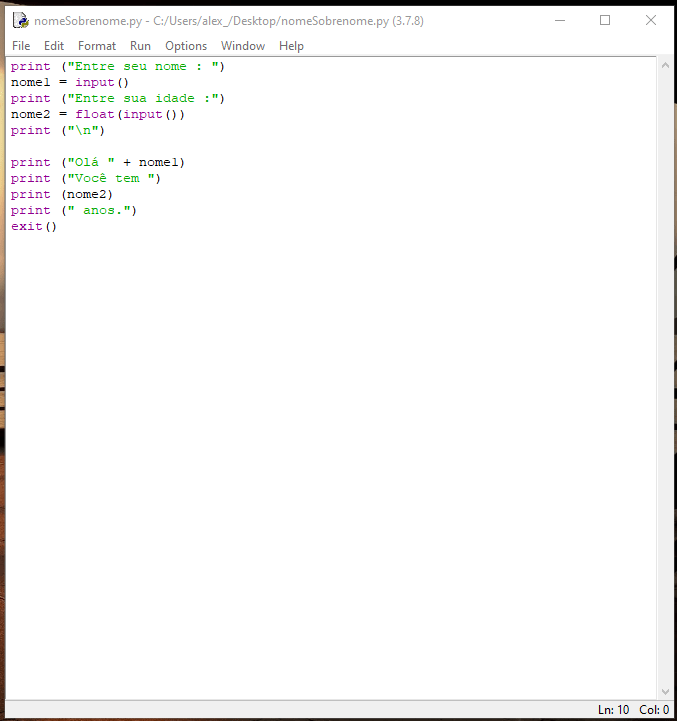Open the File menu
The width and height of the screenshot is (677, 721).
(x=21, y=46)
